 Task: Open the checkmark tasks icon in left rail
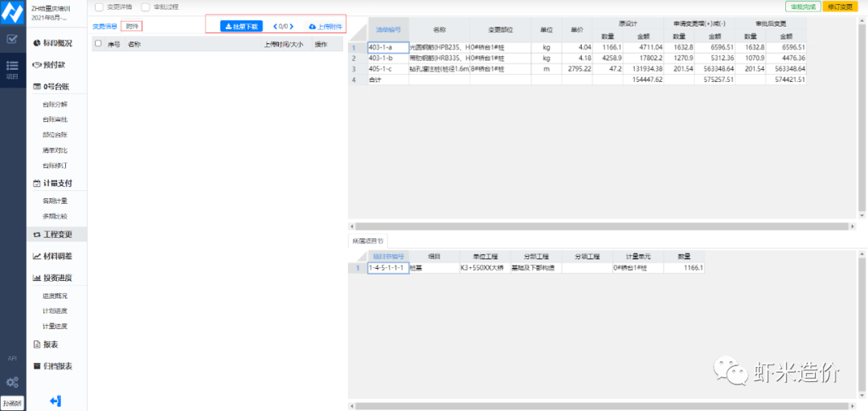pos(12,39)
